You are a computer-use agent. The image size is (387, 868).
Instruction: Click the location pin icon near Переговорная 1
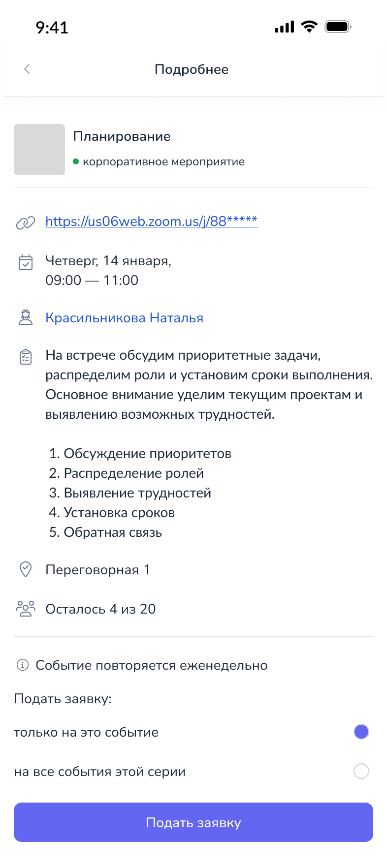click(x=25, y=569)
